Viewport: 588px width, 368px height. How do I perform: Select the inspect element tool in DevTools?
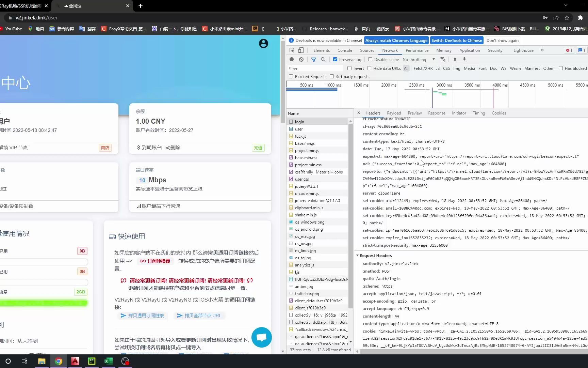[x=292, y=50]
